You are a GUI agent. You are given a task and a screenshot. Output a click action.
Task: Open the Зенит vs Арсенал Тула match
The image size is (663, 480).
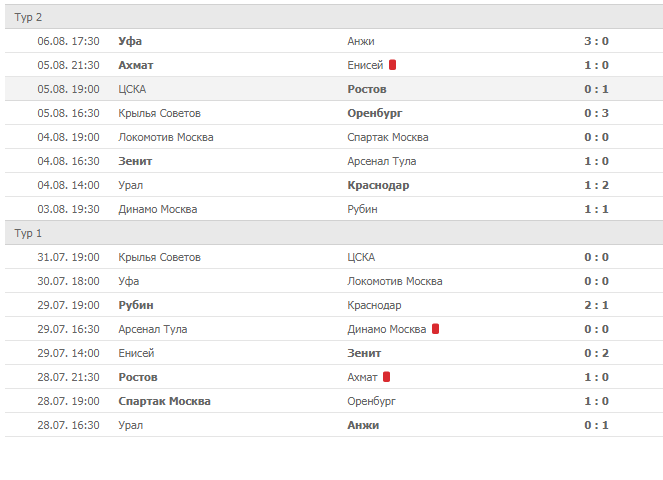coord(596,161)
